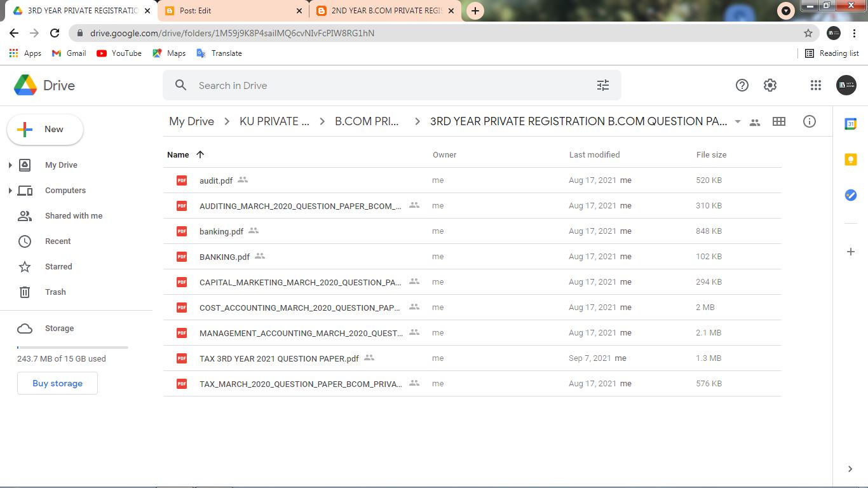The width and height of the screenshot is (868, 488).
Task: Open Trash
Action: pyautogui.click(x=55, y=292)
